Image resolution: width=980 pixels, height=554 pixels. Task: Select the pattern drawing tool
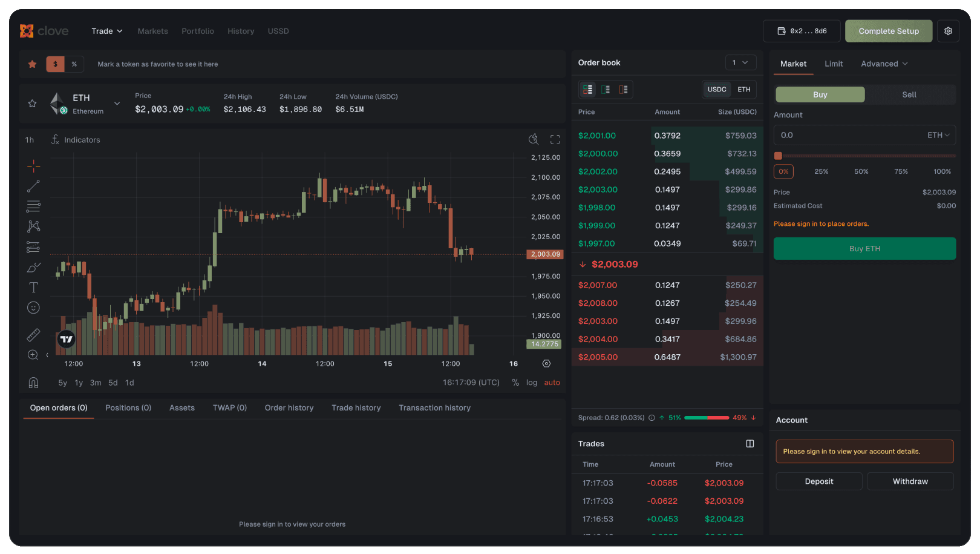33,226
